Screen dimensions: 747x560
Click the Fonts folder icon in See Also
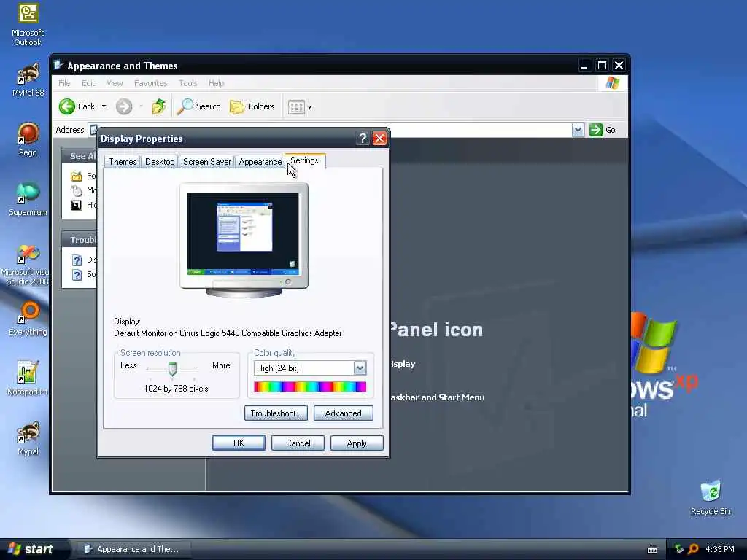[76, 176]
